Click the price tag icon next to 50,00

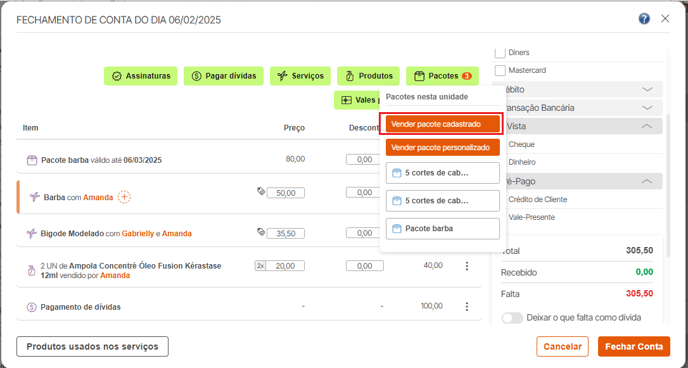tap(261, 191)
